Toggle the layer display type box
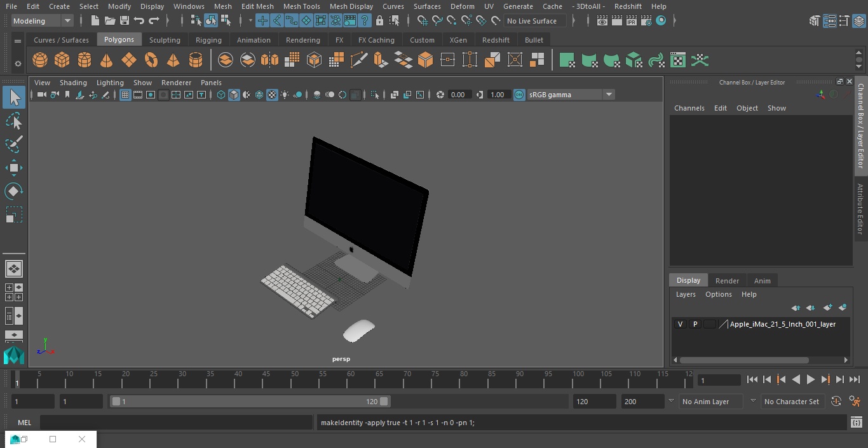The image size is (868, 448). point(710,324)
